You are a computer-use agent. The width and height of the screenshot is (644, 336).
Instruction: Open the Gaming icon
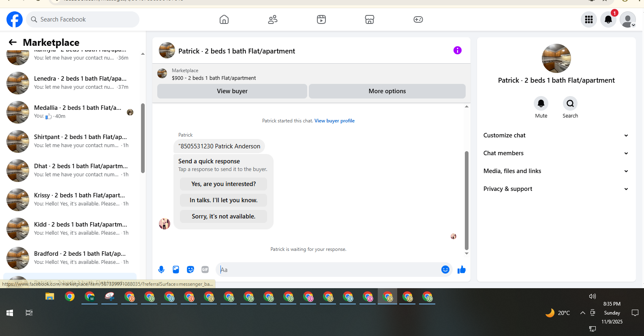tap(418, 19)
